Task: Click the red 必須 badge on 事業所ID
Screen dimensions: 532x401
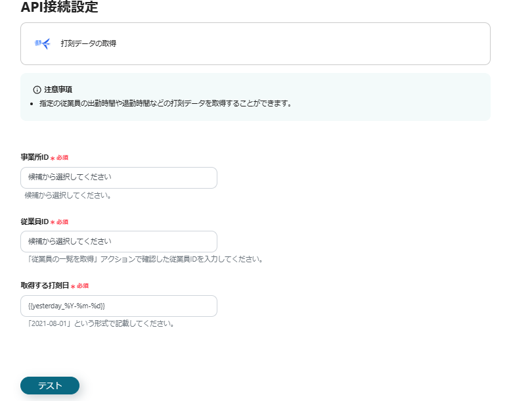Action: click(62, 157)
